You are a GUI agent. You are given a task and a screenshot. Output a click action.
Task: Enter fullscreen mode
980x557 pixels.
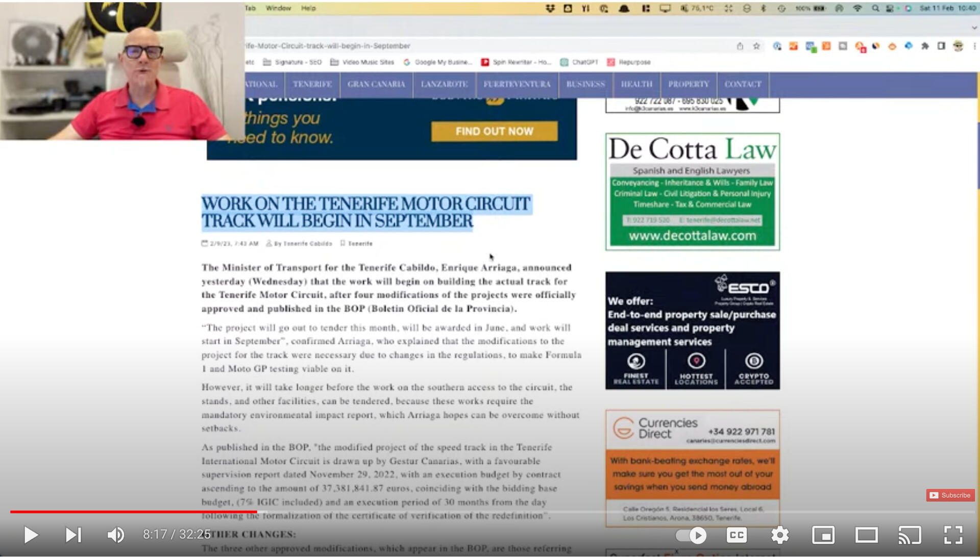point(953,535)
